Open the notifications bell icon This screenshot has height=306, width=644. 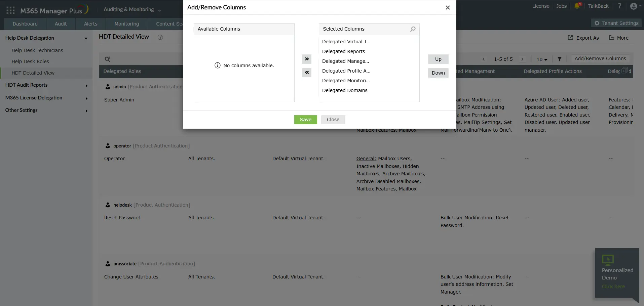577,6
